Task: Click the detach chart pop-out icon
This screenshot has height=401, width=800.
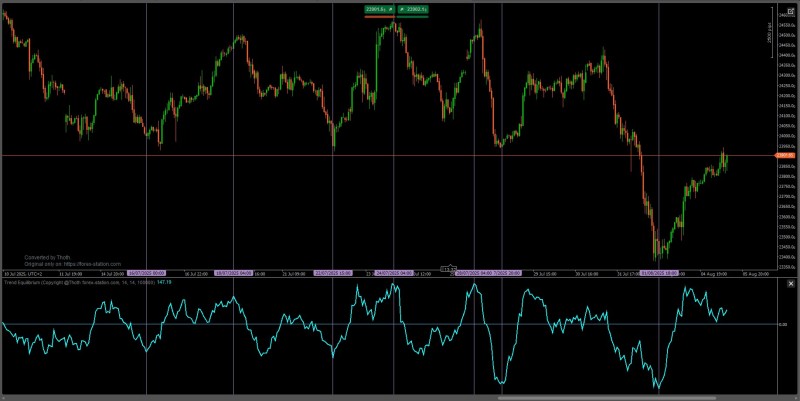Action: click(x=791, y=11)
